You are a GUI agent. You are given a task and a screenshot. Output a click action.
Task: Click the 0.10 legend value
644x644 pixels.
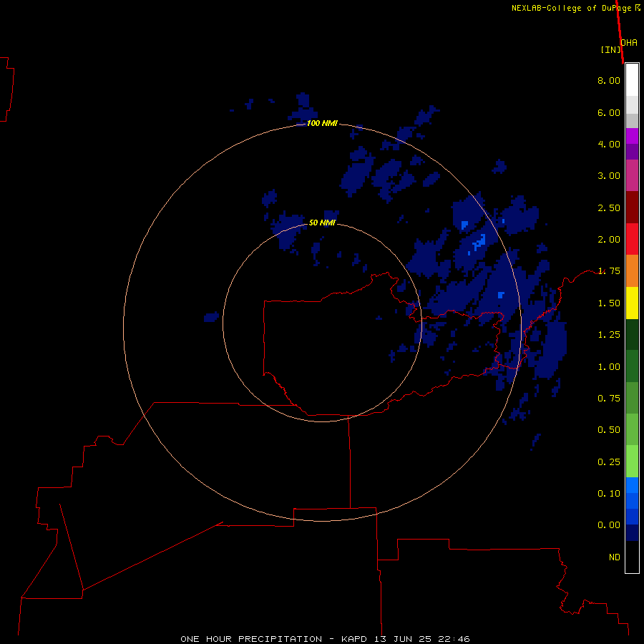point(609,494)
